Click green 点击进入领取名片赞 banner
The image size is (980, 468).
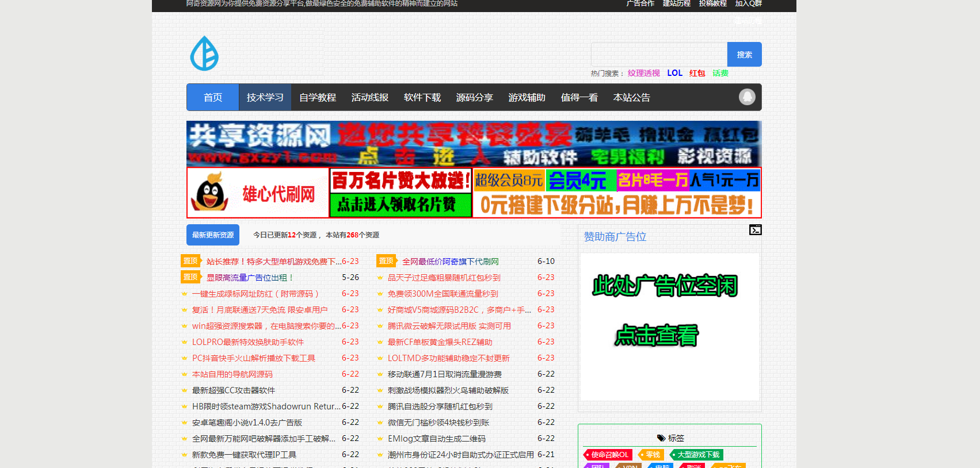(401, 205)
